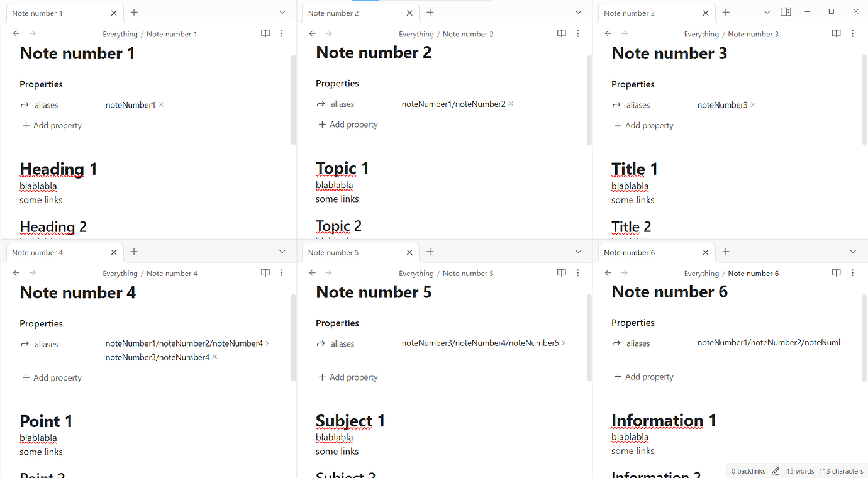This screenshot has height=478, width=868.
Task: Open the tab switcher dropdown in Note number 2 pane
Action: [577, 13]
